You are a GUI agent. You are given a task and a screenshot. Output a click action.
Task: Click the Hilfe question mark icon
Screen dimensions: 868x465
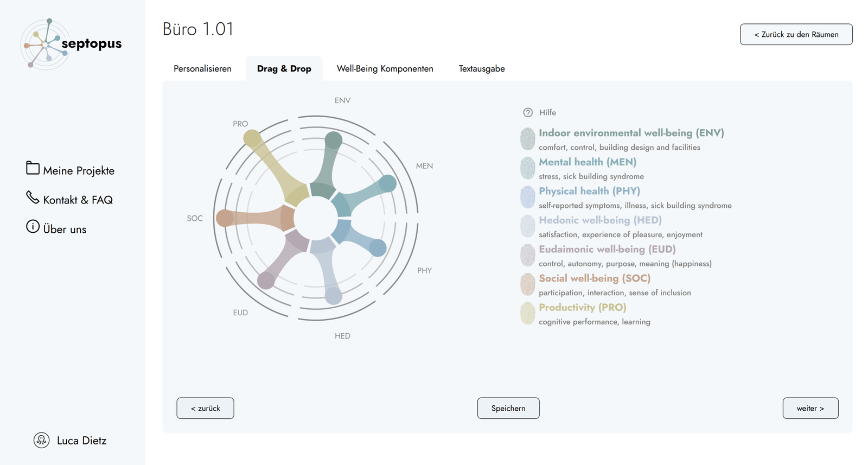528,112
